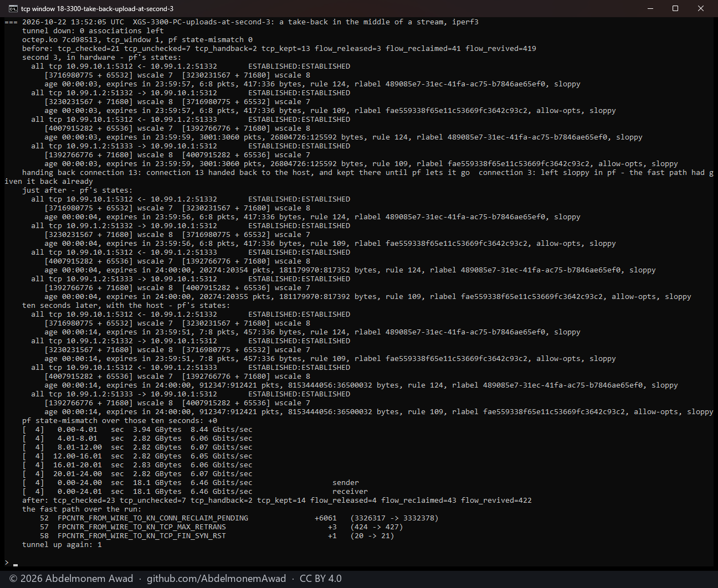The height and width of the screenshot is (588, 718).
Task: Click the line "tunnel up again: 1"
Action: click(x=62, y=545)
